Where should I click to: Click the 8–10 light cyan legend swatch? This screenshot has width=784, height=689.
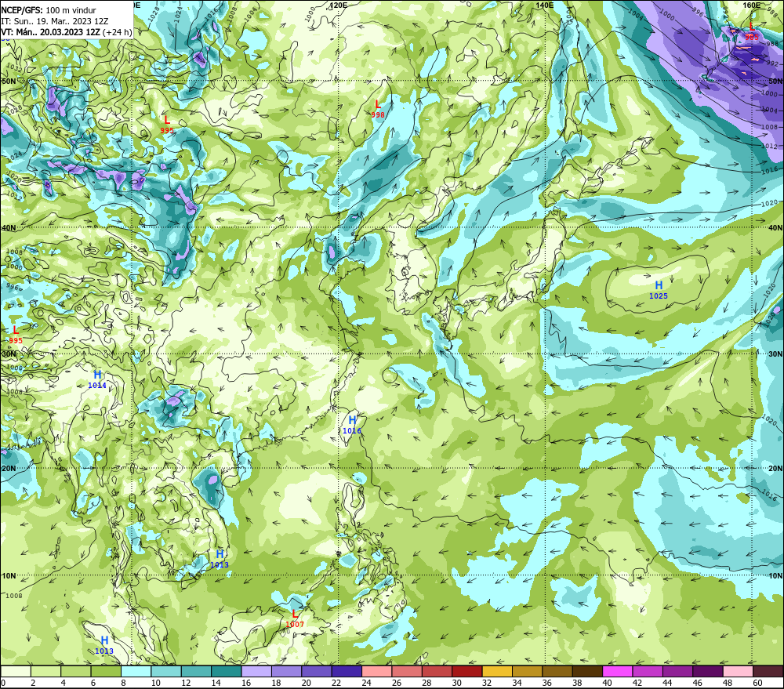pos(136,671)
